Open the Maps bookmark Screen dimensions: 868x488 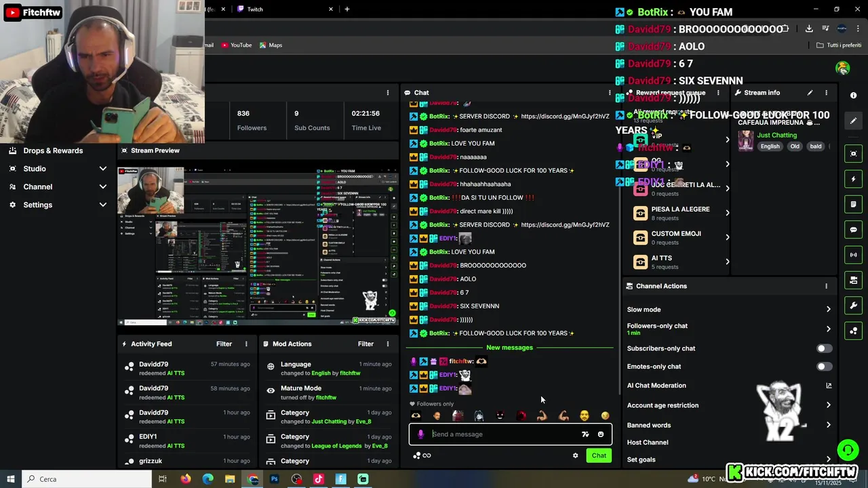coord(271,45)
